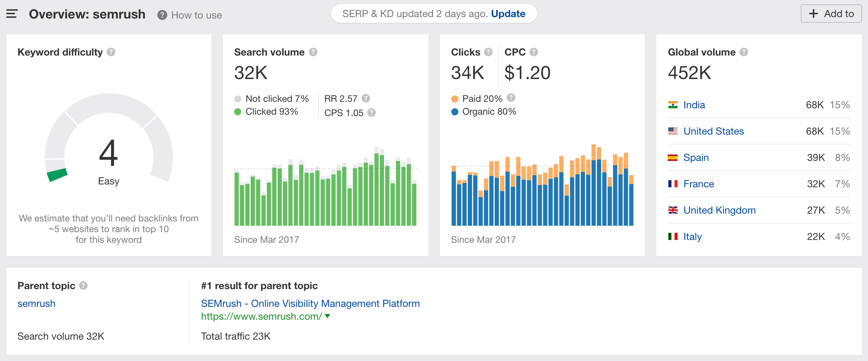Click the United Kingdom flag icon

pos(673,210)
